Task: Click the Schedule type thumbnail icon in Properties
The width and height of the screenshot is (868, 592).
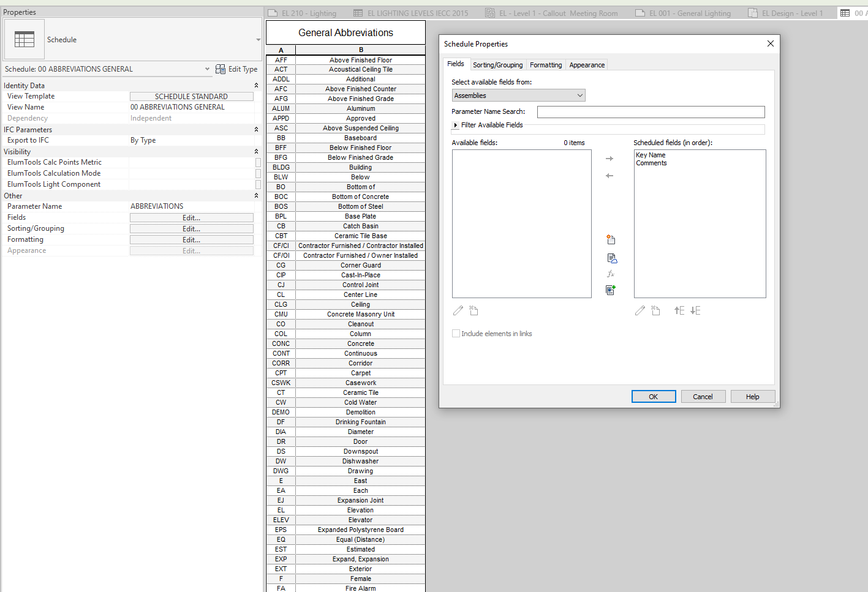Action: click(25, 40)
